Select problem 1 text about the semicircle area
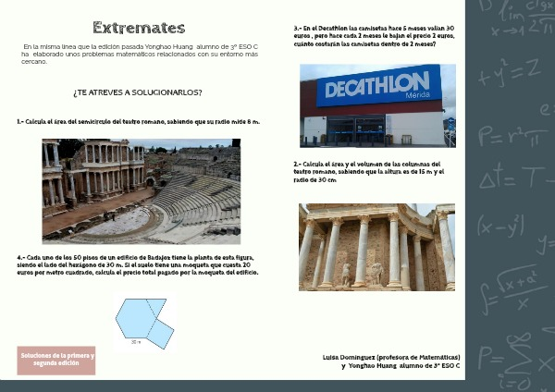 139,122
